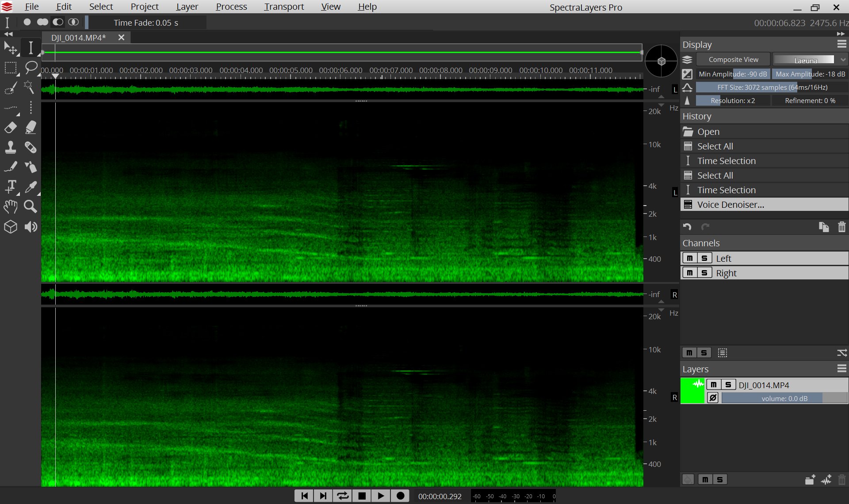
Task: Select the Clone Stamp tool
Action: (x=11, y=147)
